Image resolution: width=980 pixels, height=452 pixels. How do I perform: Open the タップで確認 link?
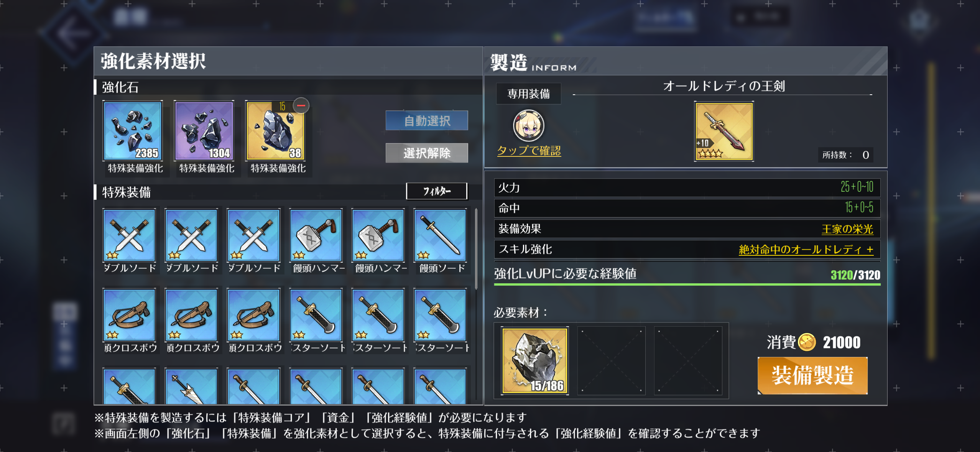529,151
